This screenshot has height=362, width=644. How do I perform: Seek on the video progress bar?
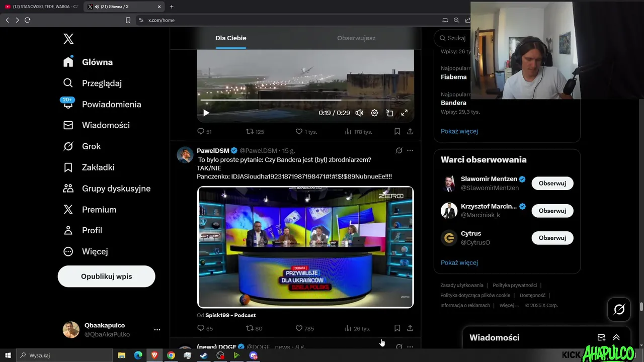click(305, 100)
